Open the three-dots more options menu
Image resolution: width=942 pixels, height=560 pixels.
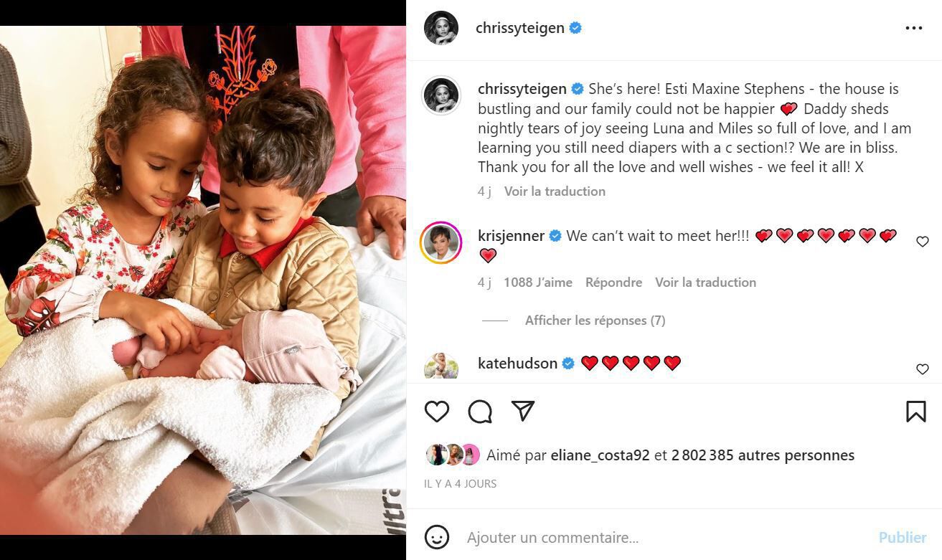pyautogui.click(x=914, y=28)
